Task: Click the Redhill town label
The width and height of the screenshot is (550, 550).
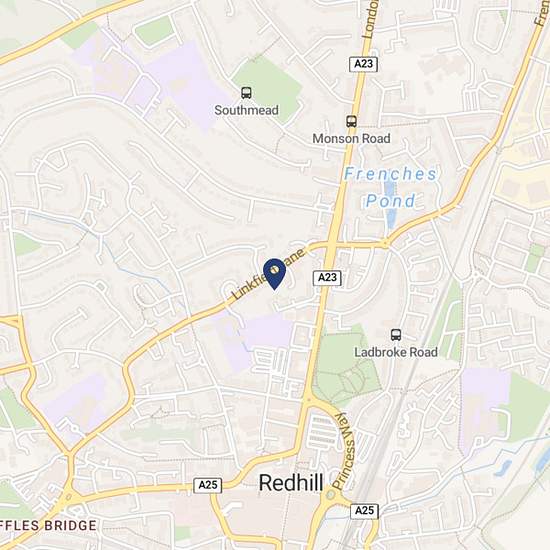Action: [x=291, y=483]
